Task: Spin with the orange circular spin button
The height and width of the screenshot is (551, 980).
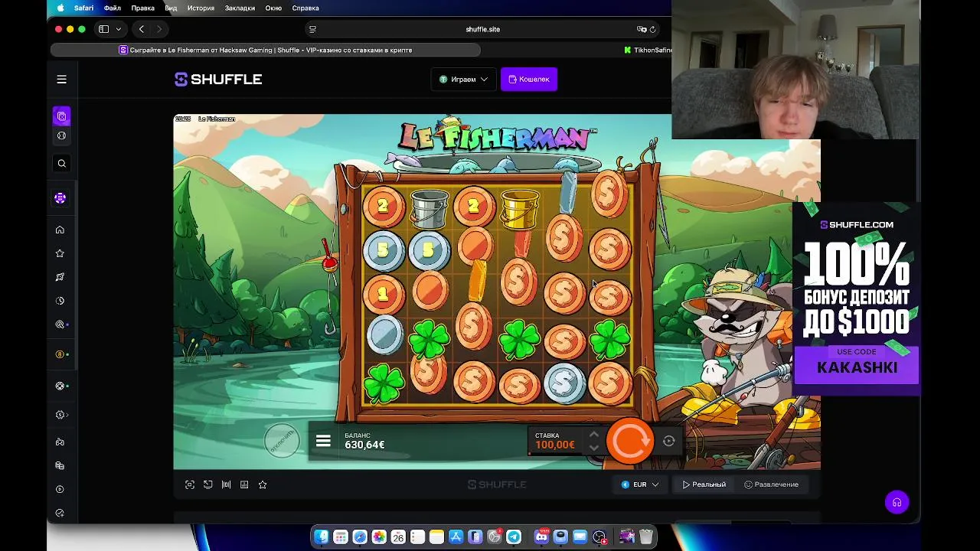Action: tap(630, 441)
